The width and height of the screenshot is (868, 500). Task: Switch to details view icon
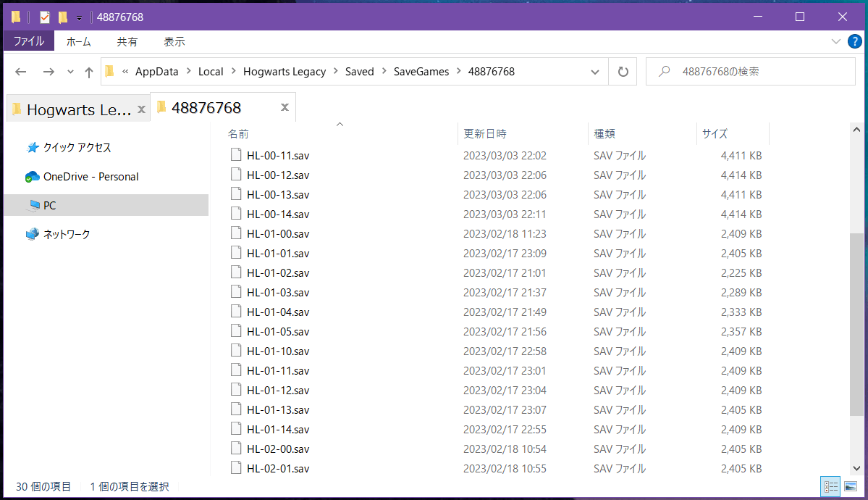point(830,487)
